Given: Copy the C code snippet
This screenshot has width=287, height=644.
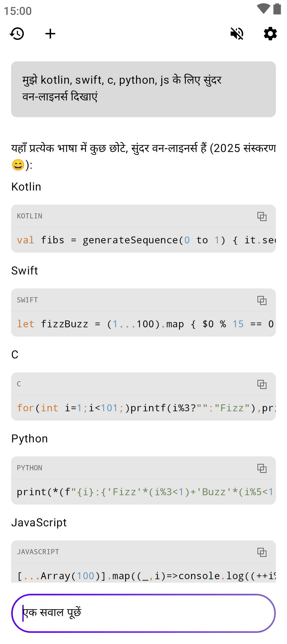Looking at the screenshot, I should [262, 384].
